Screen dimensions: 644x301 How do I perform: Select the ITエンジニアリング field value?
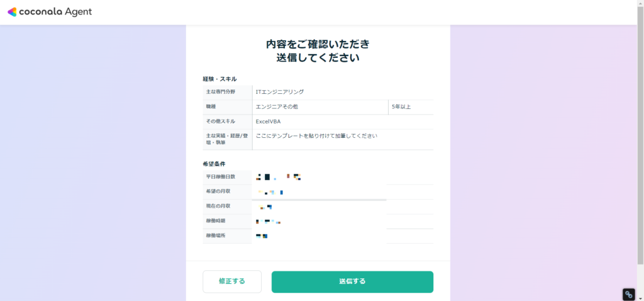(x=280, y=92)
